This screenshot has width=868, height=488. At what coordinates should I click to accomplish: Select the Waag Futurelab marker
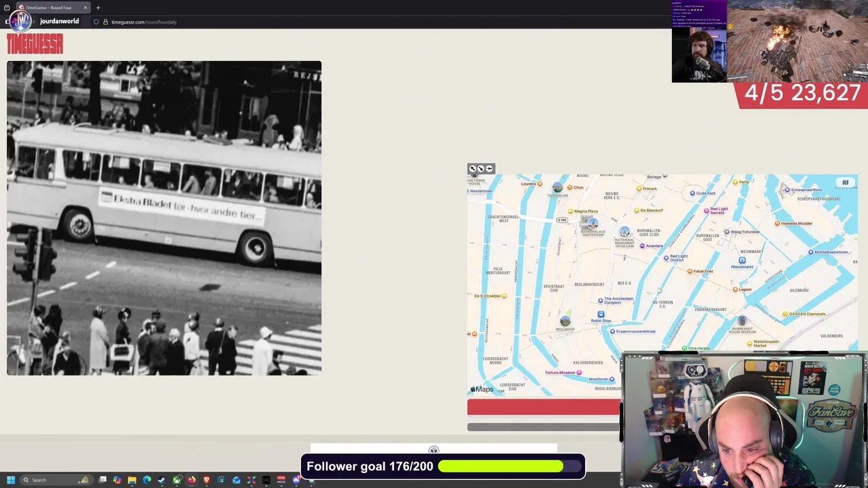click(726, 232)
